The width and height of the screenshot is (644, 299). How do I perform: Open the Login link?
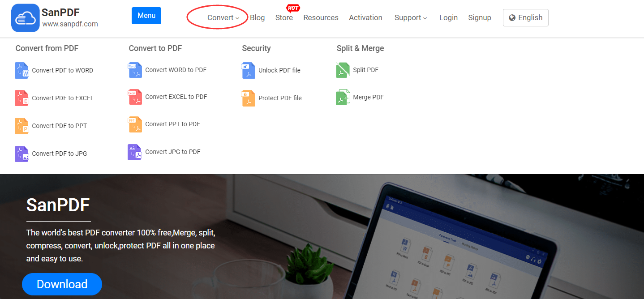448,17
